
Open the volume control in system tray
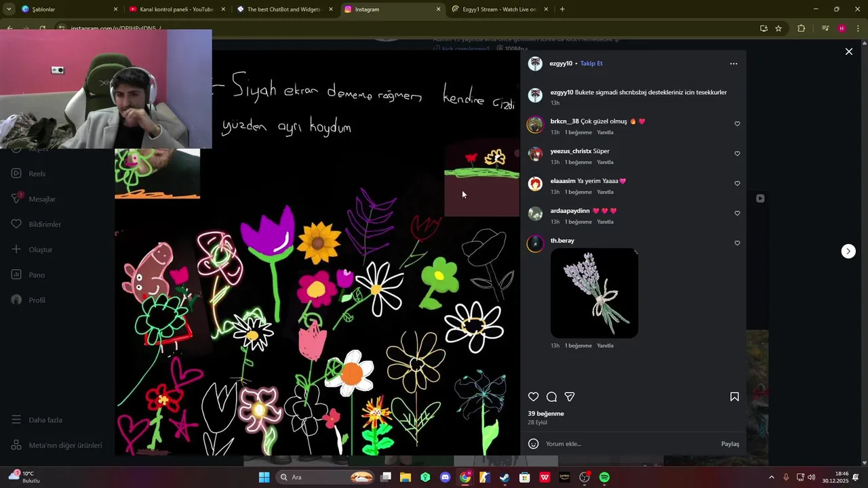(812, 477)
